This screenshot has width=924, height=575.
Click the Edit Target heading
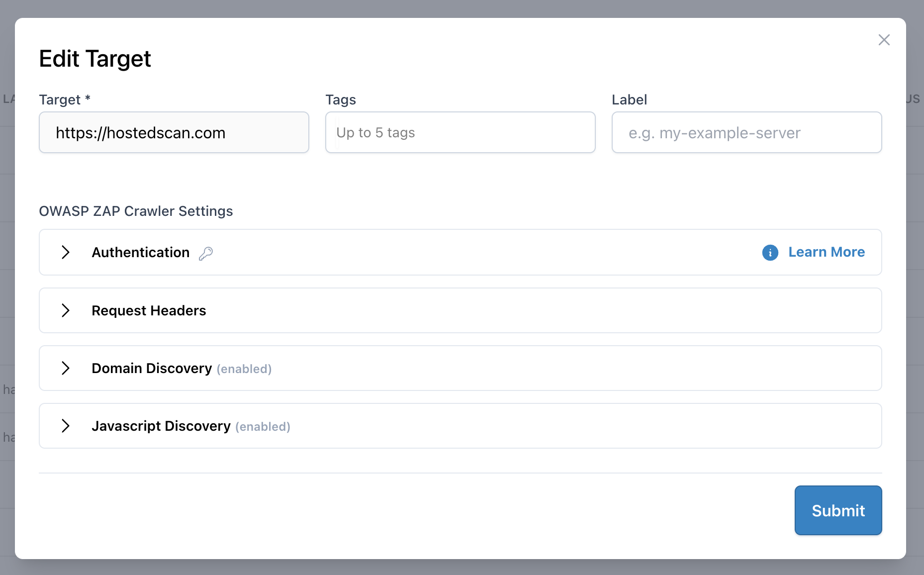(x=95, y=59)
